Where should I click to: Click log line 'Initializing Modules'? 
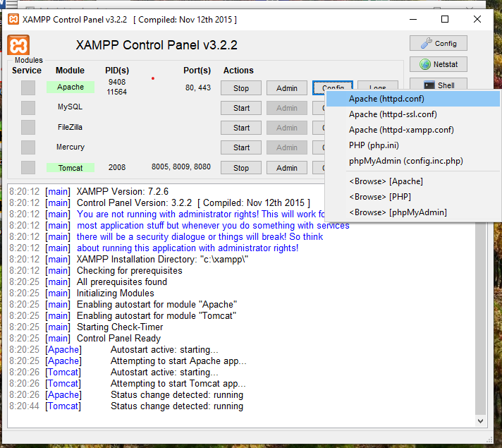pyautogui.click(x=115, y=293)
